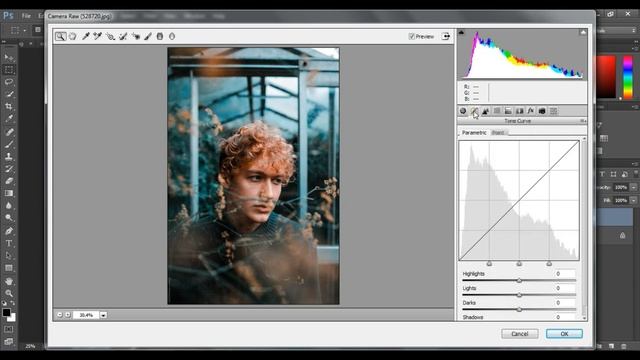
Task: Open the Basic panel tab icon
Action: pos(463,111)
